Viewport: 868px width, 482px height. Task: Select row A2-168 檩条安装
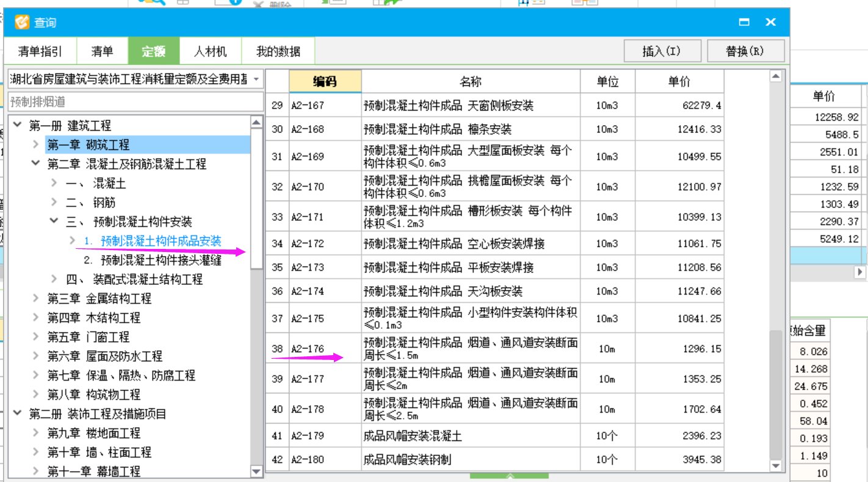[495, 129]
